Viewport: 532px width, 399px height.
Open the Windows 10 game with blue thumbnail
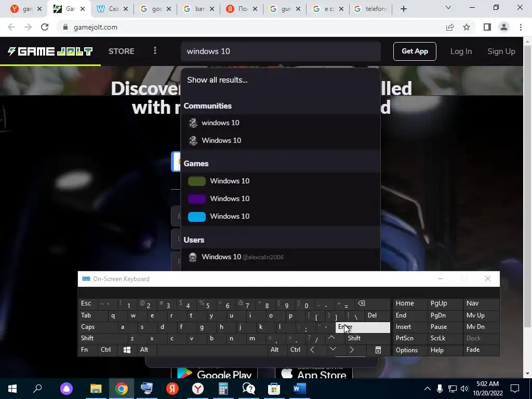coord(281,217)
